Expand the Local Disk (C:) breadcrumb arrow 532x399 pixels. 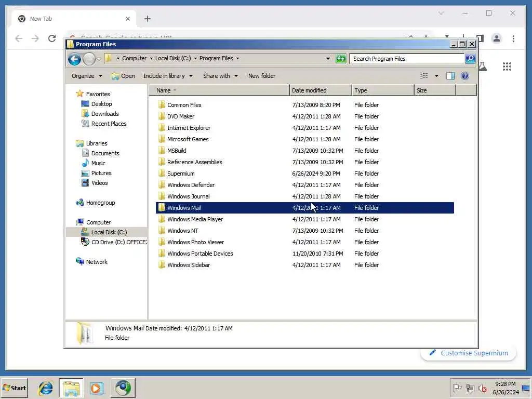coord(195,58)
